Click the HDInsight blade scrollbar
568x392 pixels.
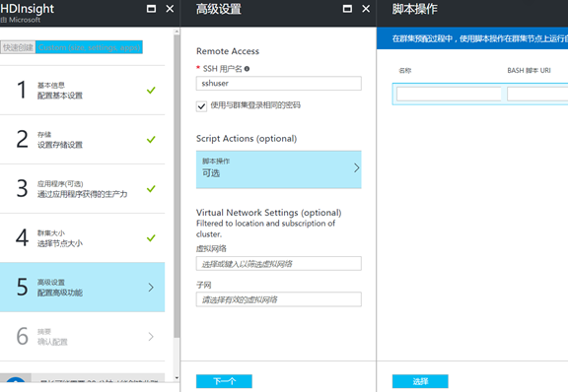click(x=177, y=186)
